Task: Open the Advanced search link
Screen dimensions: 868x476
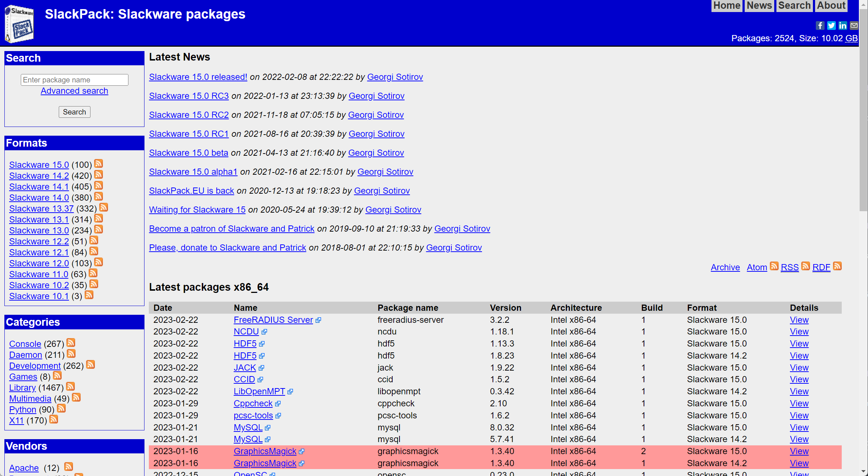Action: [x=74, y=91]
